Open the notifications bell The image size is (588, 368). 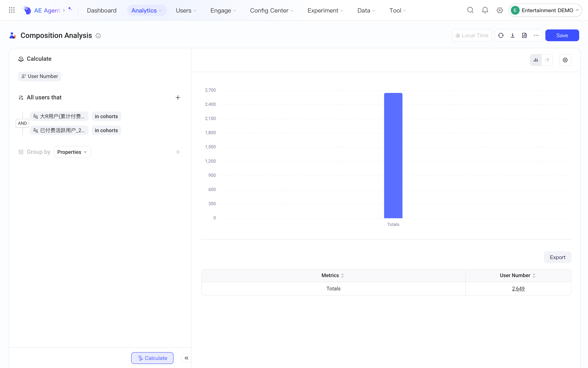pos(485,10)
